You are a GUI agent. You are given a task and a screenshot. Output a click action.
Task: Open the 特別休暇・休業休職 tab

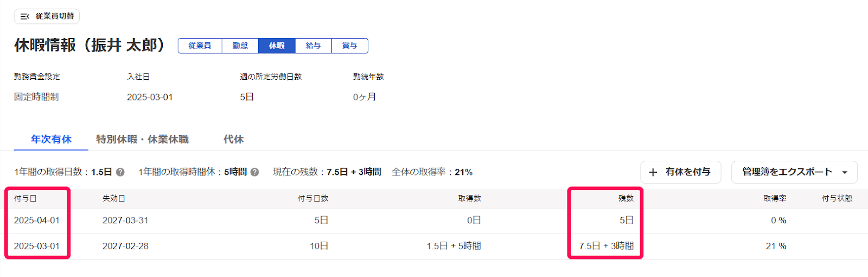[x=143, y=140]
